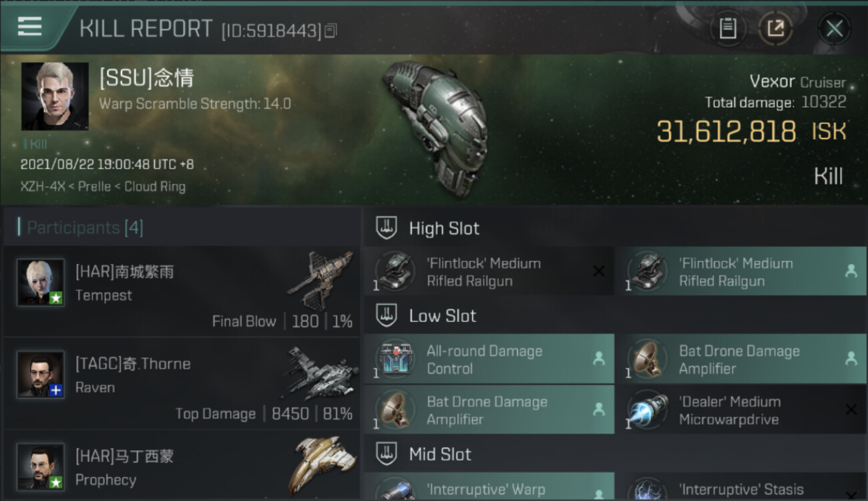Viewport: 868px width, 501px height.
Task: Click the Vexor ship image
Action: [435, 128]
